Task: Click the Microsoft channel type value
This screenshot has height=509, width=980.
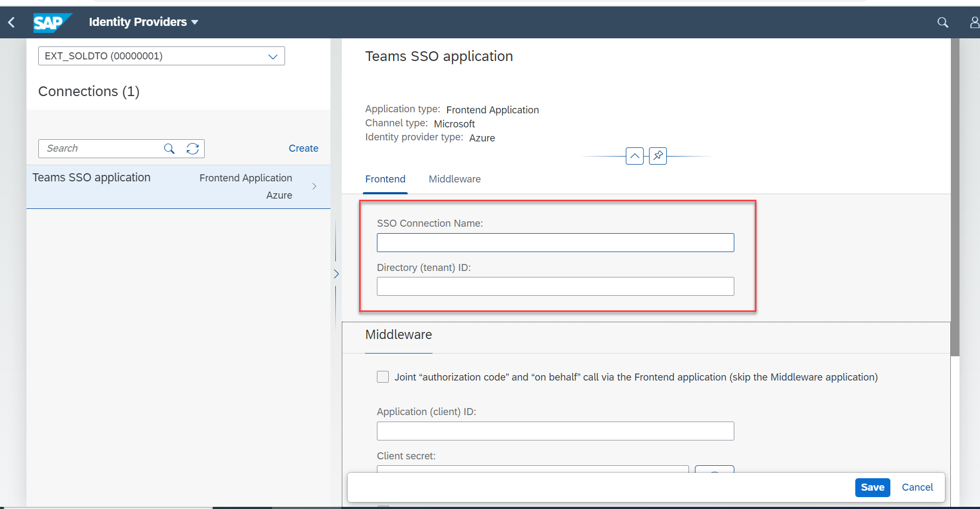Action: click(x=455, y=124)
